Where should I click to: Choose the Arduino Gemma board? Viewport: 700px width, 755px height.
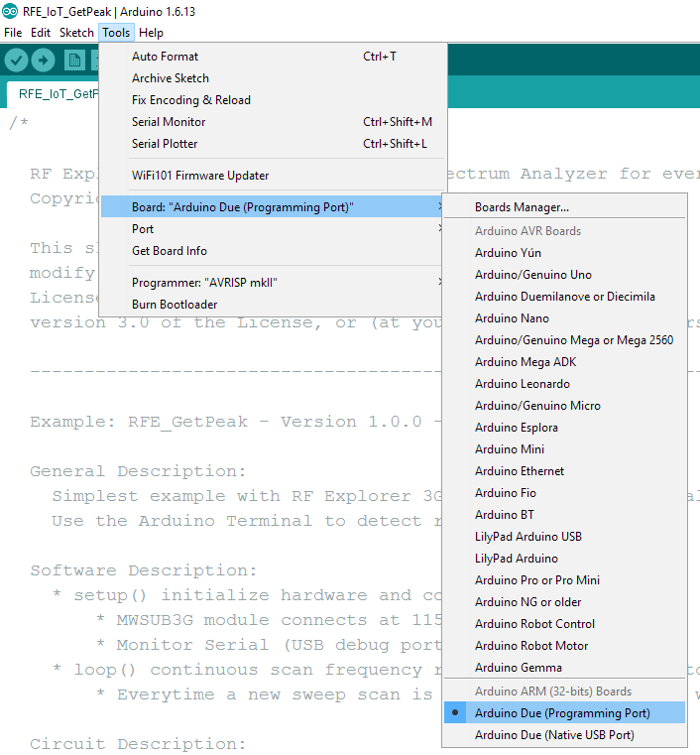(x=565, y=668)
